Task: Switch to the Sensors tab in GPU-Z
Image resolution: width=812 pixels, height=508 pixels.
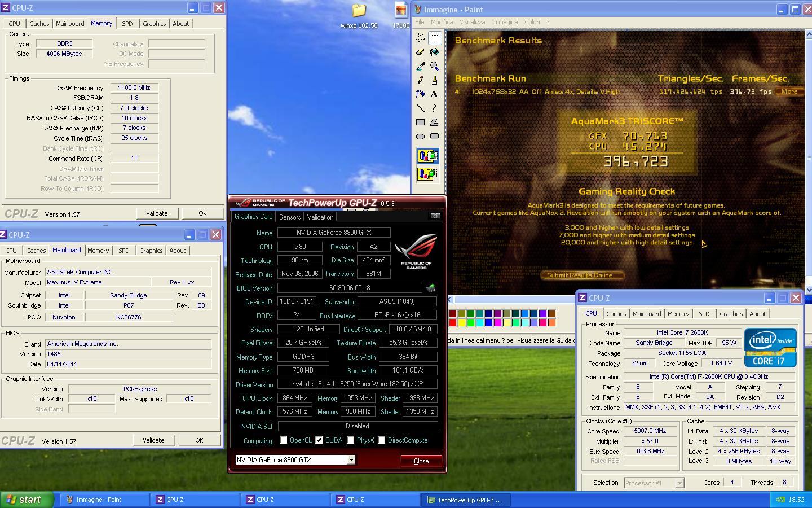Action: (290, 217)
